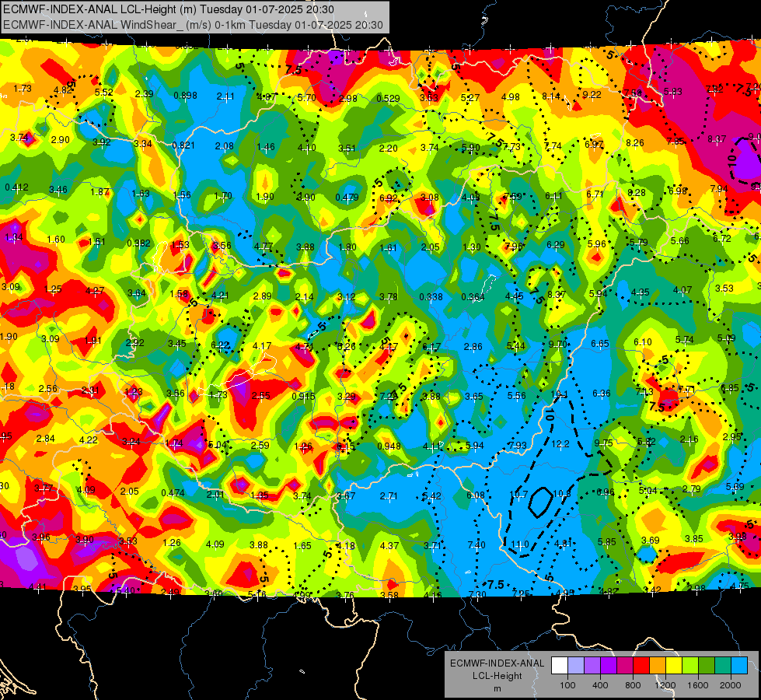Click the 0.821 grid value
761x700 pixels.
(x=183, y=145)
